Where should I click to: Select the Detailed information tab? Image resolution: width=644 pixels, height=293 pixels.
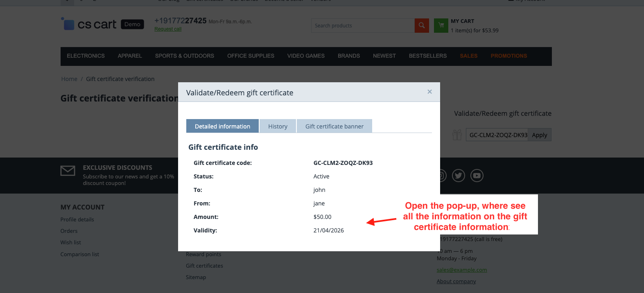[222, 126]
